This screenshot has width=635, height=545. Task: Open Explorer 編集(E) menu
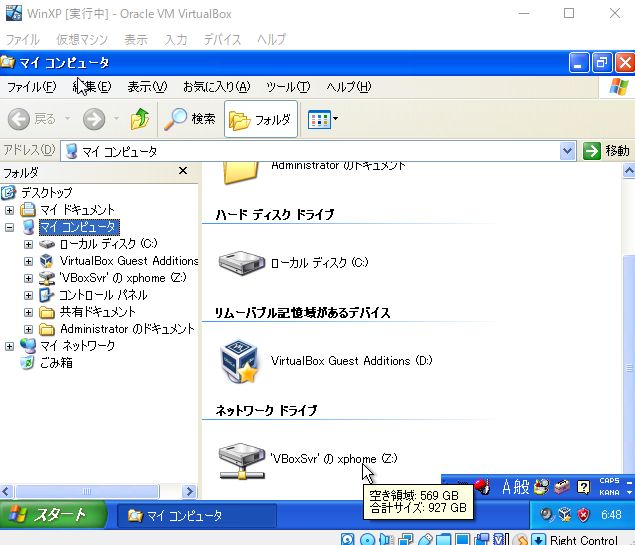tap(92, 87)
